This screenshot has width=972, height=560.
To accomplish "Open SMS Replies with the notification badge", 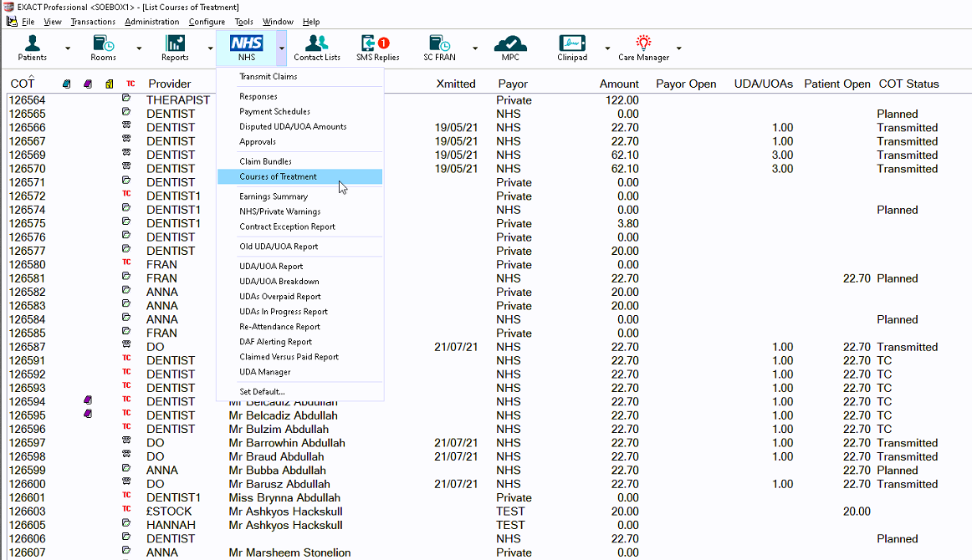I will 377,48.
